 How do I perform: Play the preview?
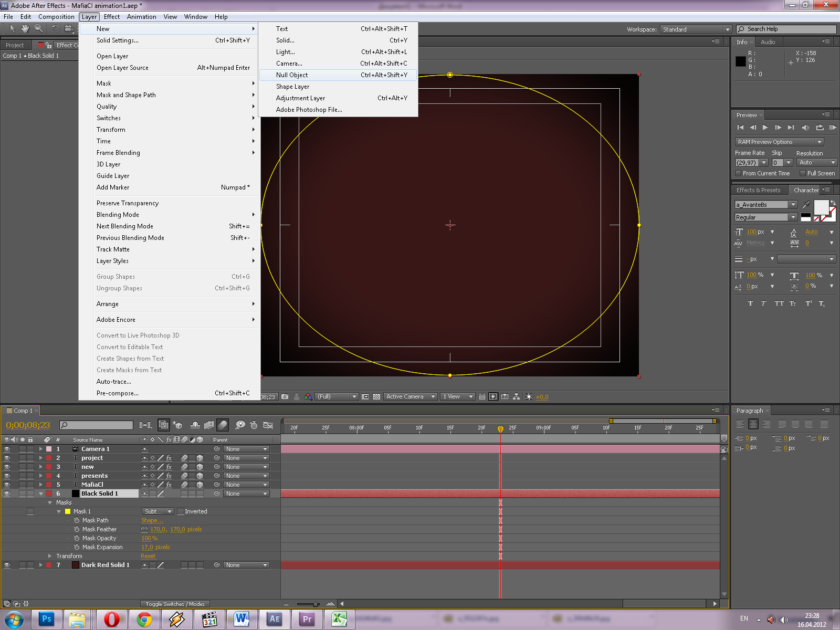pos(765,128)
